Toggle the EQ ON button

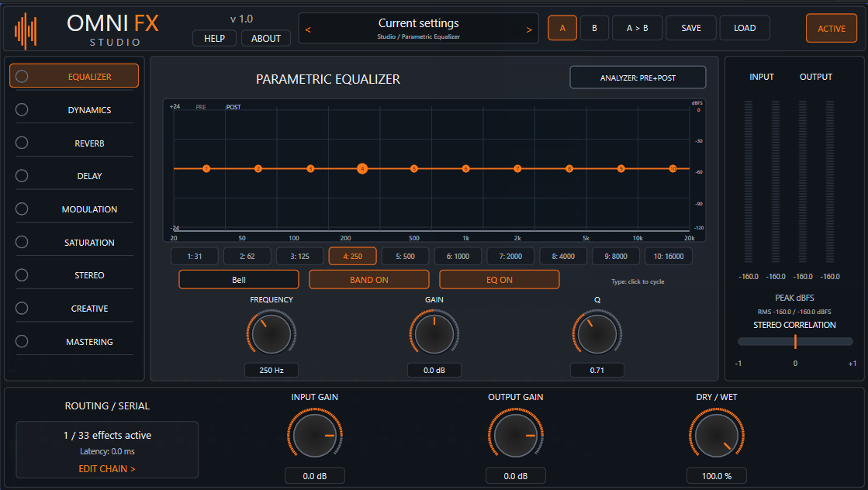pos(500,280)
